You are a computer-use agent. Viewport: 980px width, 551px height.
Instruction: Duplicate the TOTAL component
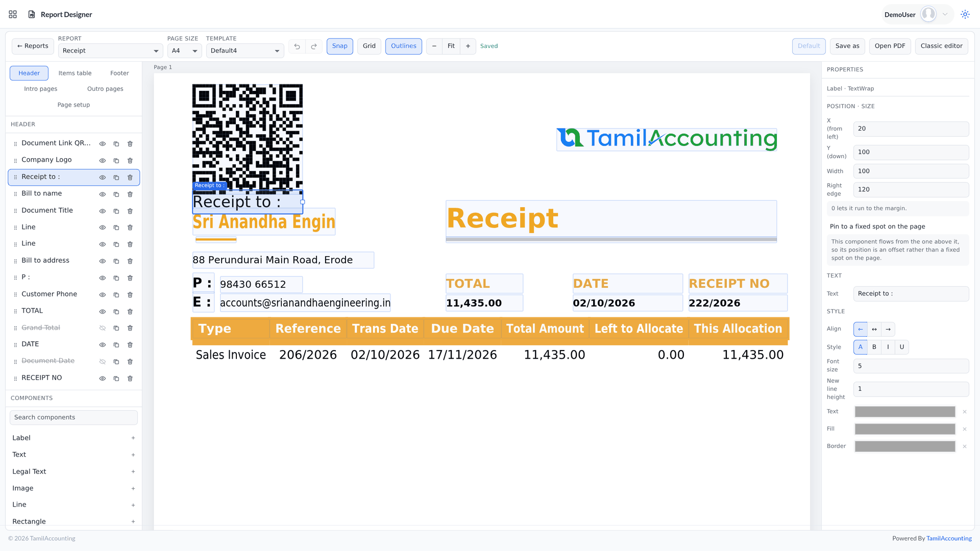point(116,312)
